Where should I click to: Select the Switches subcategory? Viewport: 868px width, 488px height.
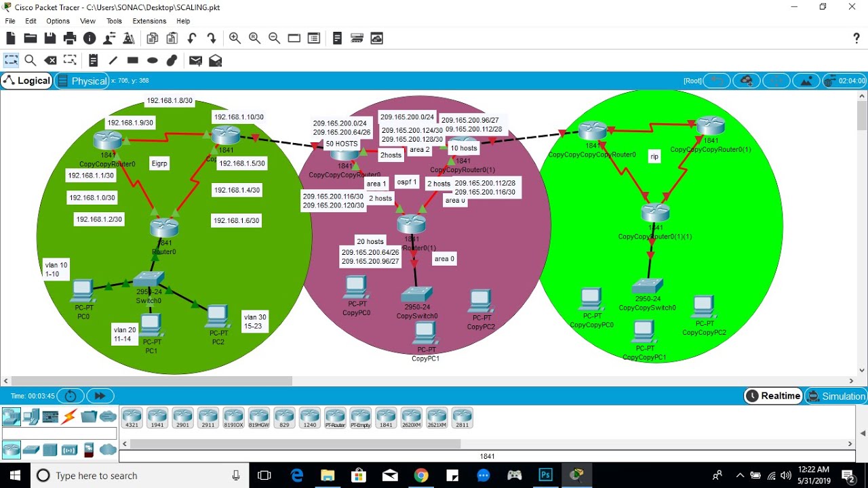(x=31, y=449)
